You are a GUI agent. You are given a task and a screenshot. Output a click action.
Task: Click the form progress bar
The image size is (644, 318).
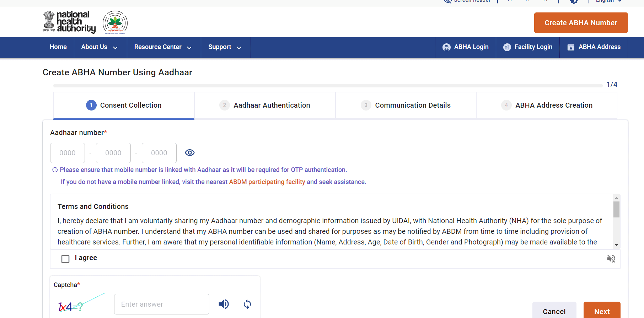pos(328,86)
